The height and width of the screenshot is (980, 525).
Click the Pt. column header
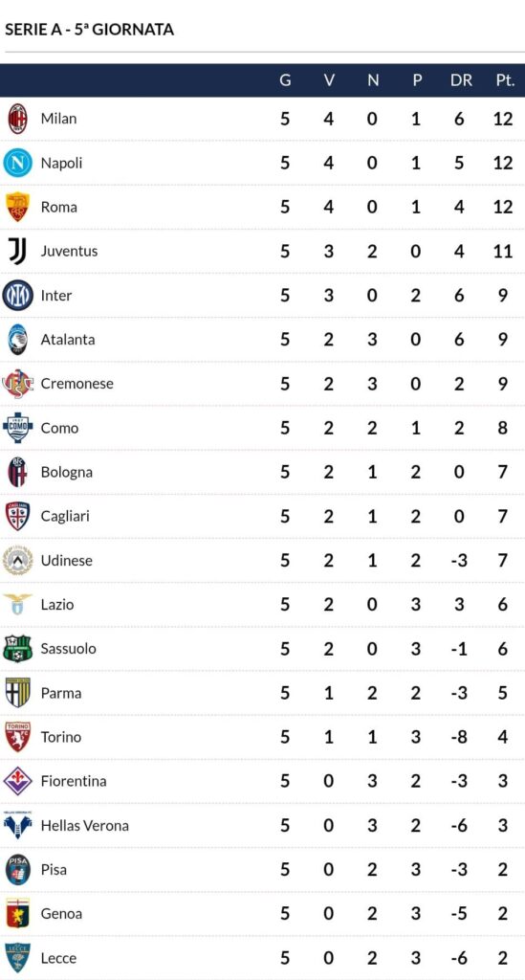click(x=504, y=80)
